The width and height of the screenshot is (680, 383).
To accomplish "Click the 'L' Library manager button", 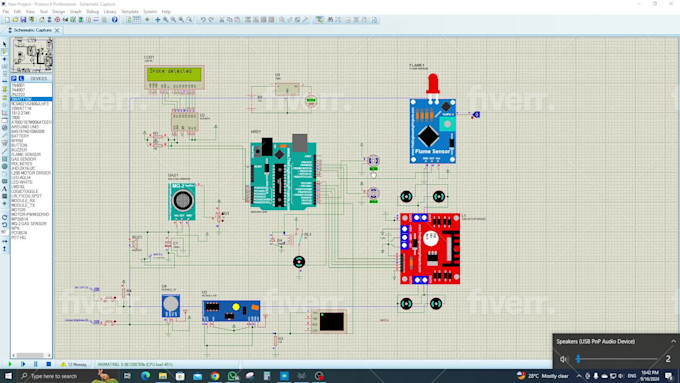I will click(x=21, y=79).
